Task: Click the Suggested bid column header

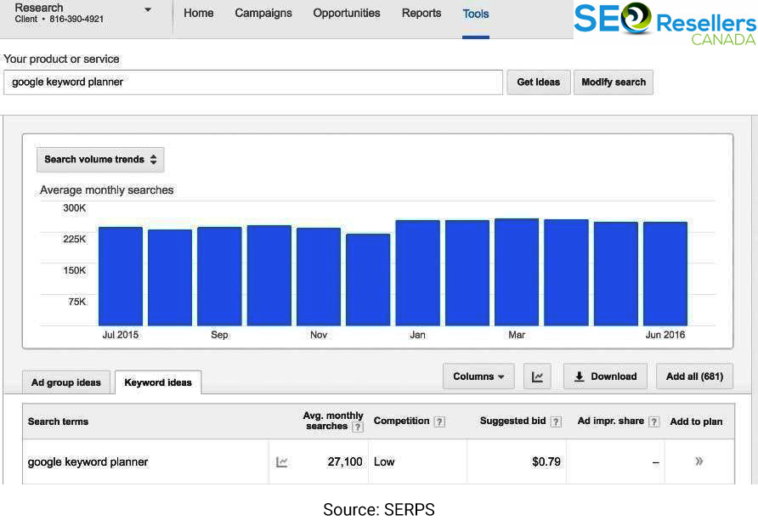Action: coord(513,421)
